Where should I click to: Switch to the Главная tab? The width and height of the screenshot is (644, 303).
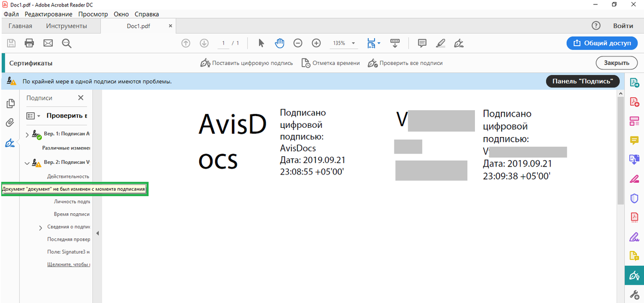coord(20,26)
